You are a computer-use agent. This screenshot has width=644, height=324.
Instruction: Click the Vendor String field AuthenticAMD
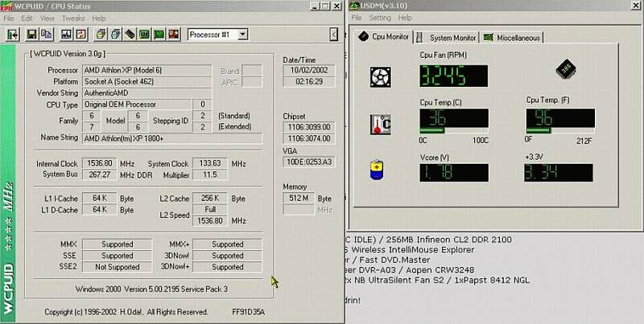coord(147,93)
